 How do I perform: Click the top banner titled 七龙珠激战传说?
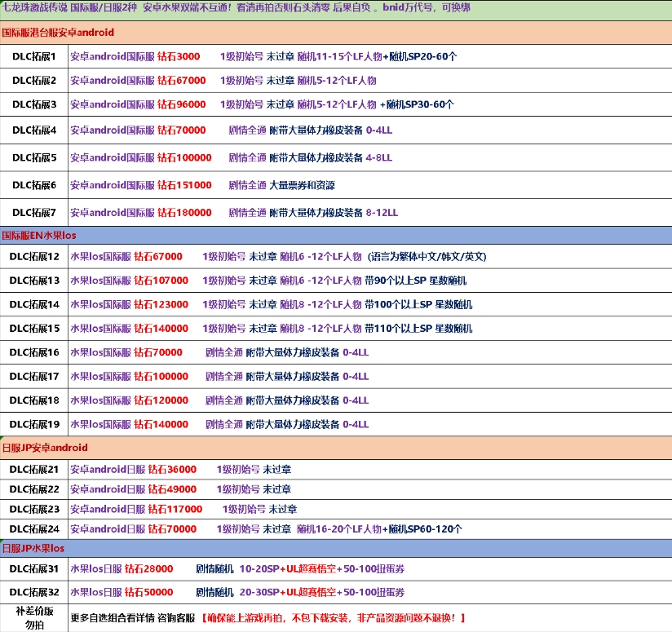335,9
